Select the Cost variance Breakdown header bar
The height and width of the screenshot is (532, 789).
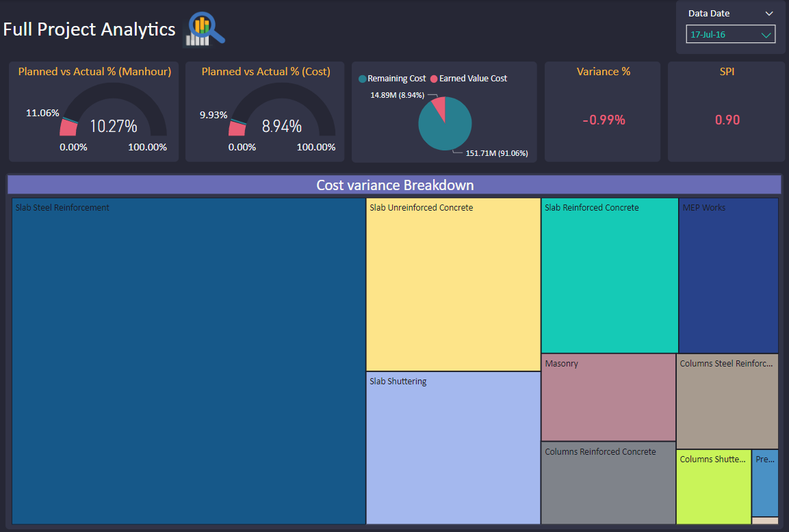click(394, 184)
